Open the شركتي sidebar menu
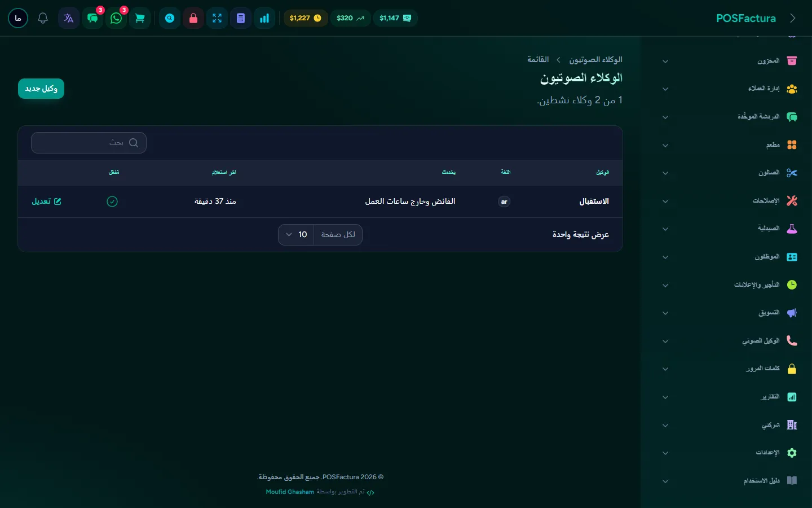 (731, 424)
